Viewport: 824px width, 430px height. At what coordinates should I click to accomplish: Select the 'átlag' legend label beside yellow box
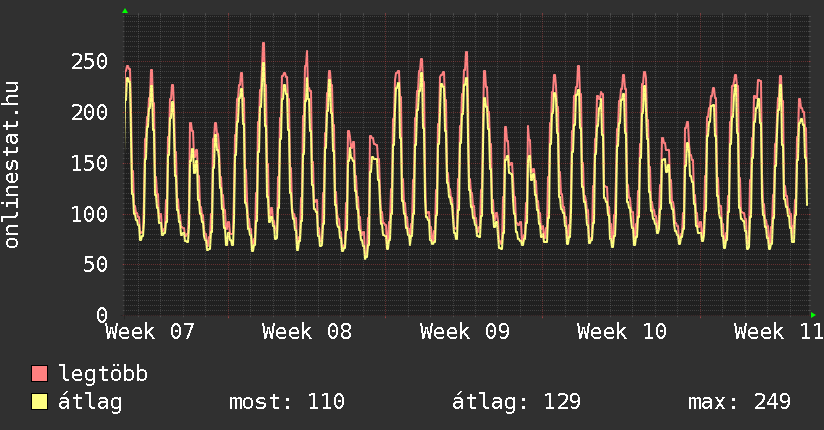[x=90, y=402]
